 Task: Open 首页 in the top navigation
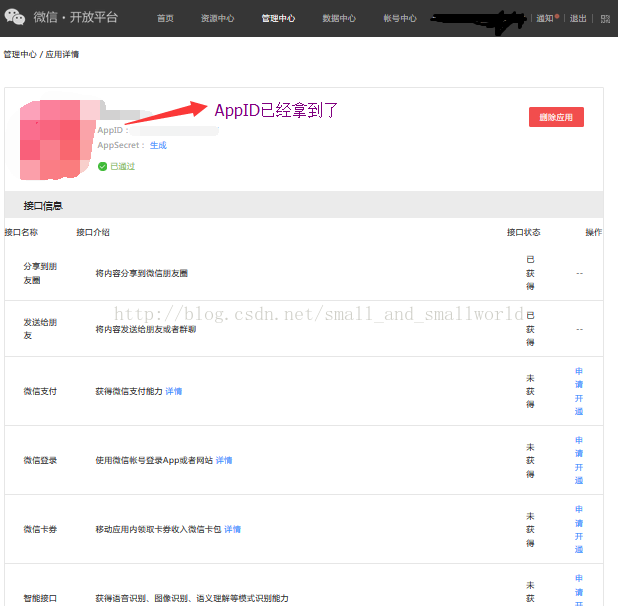click(x=165, y=19)
